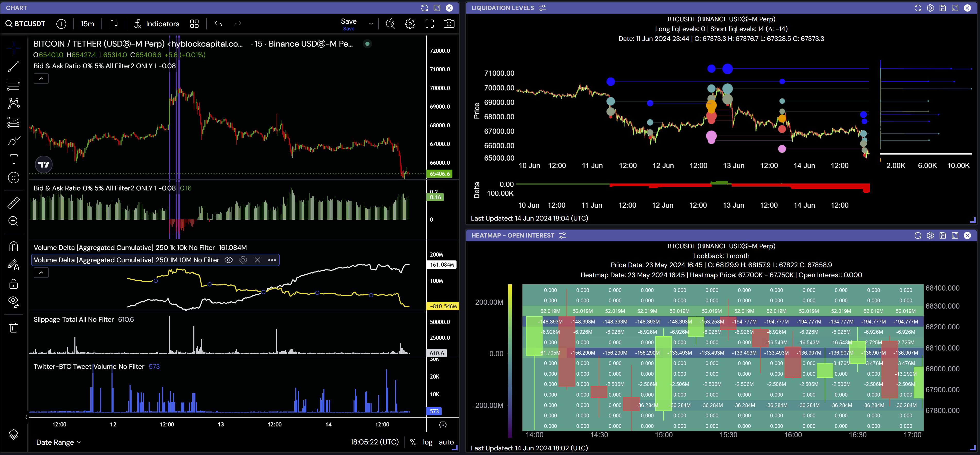Toggle log scale on the price axis
The width and height of the screenshot is (980, 455).
pos(427,442)
